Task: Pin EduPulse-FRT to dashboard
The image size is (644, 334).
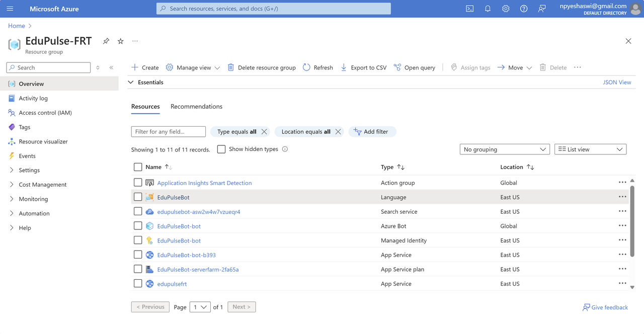Action: (x=106, y=41)
